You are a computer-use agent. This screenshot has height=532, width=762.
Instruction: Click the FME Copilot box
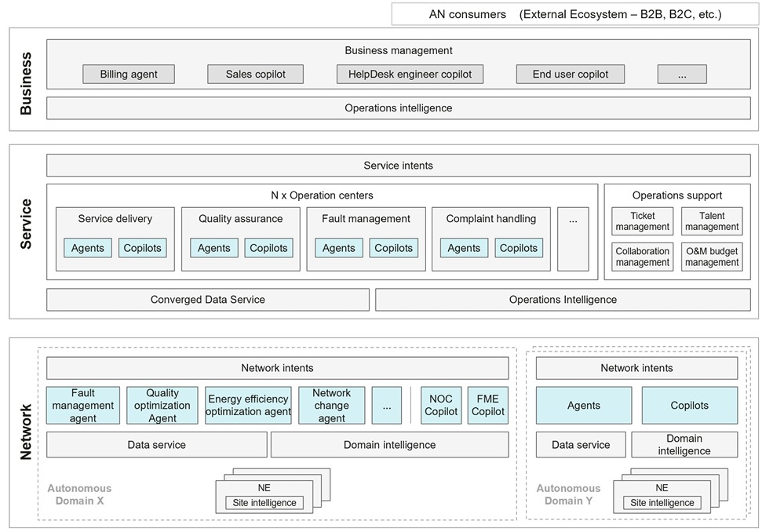(x=488, y=406)
